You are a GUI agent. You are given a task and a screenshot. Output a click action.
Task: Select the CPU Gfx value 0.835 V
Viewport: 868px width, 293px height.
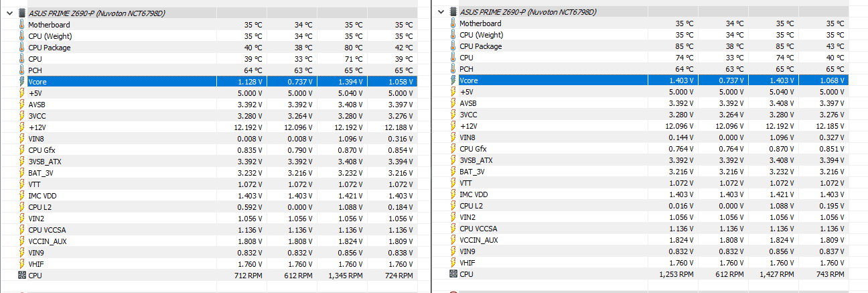click(249, 150)
